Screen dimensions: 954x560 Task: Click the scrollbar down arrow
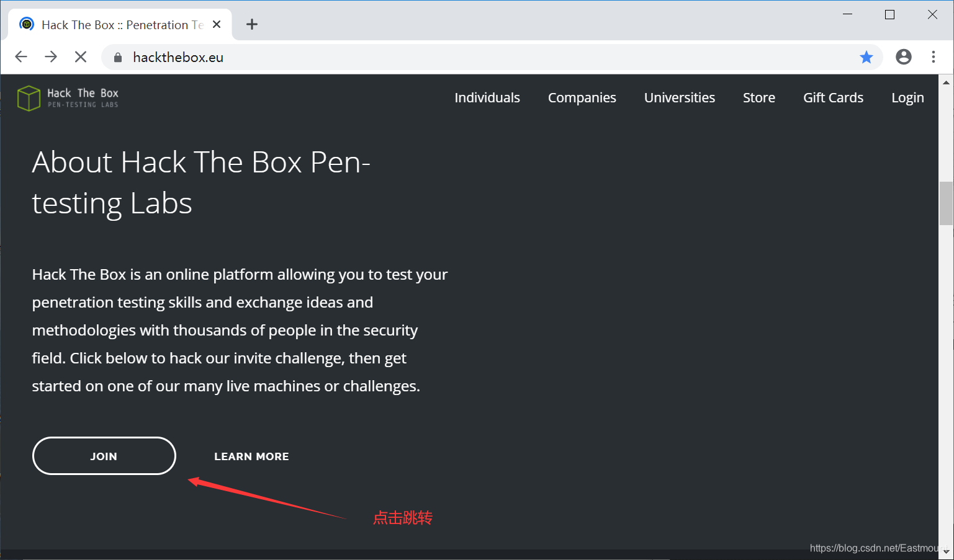tap(946, 551)
